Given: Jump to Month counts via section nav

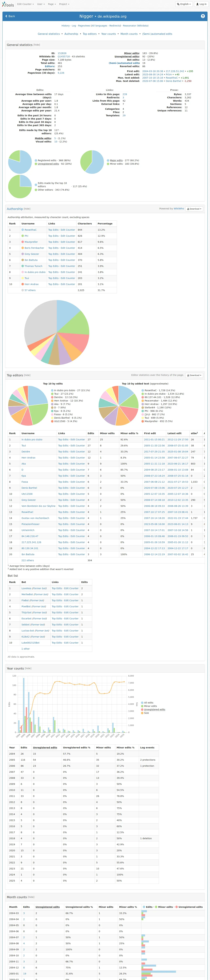Looking at the screenshot, I should 129,34.
